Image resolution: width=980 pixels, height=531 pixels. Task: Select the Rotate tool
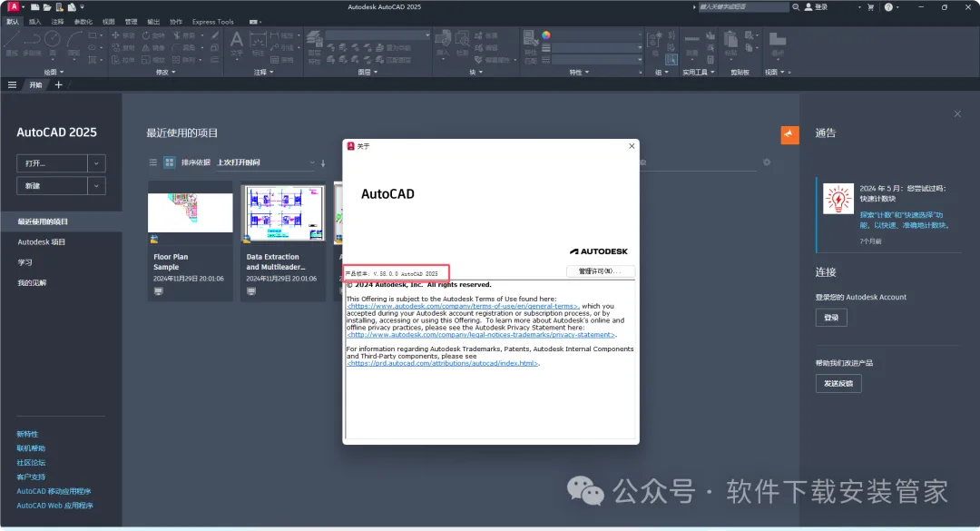point(153,35)
